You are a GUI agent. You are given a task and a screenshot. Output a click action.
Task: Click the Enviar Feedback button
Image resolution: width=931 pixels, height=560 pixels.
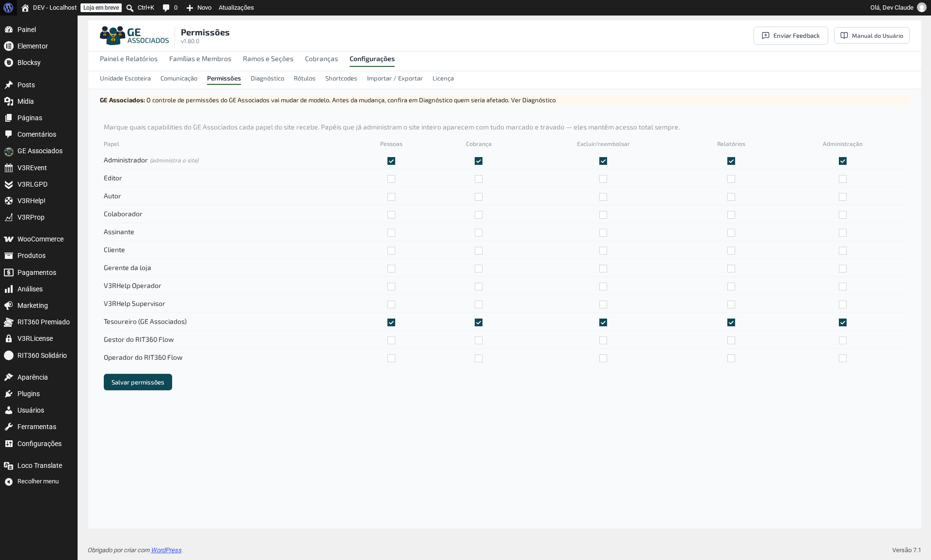click(x=790, y=35)
